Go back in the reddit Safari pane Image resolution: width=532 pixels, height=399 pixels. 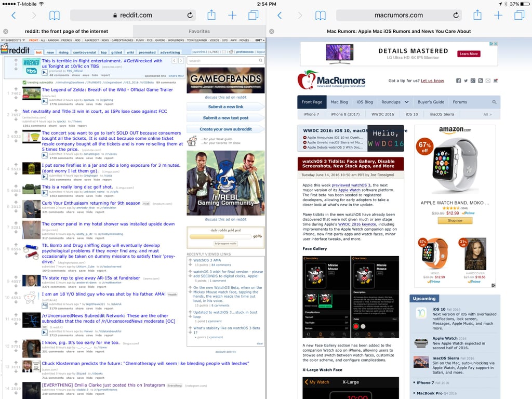point(14,15)
